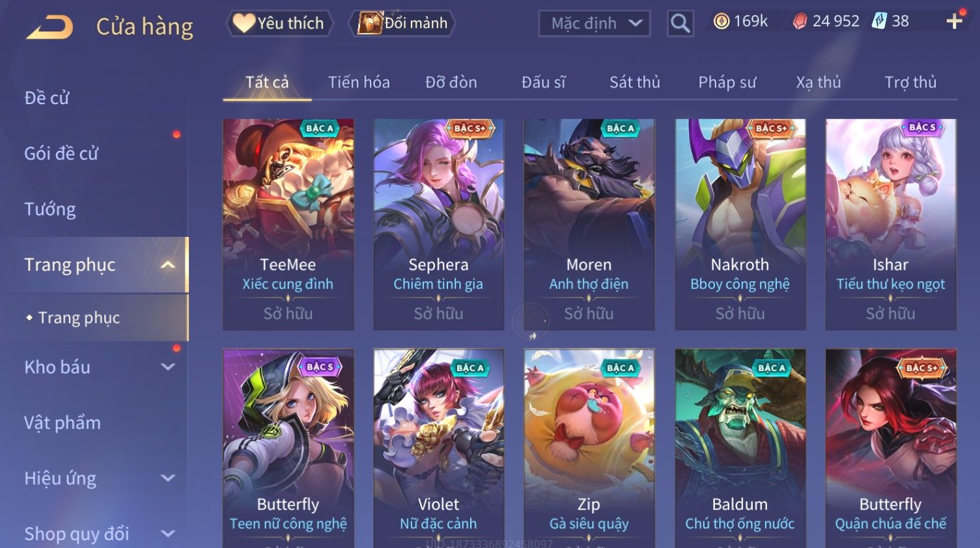Tap the blue voucher ticket icon
This screenshot has height=548, width=980.
880,21
